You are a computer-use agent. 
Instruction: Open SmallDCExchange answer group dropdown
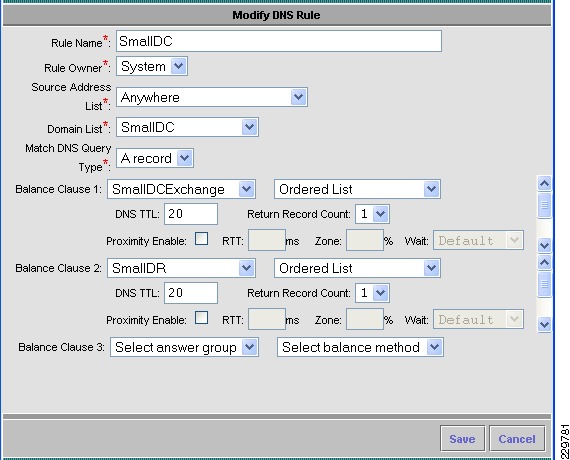coord(181,189)
